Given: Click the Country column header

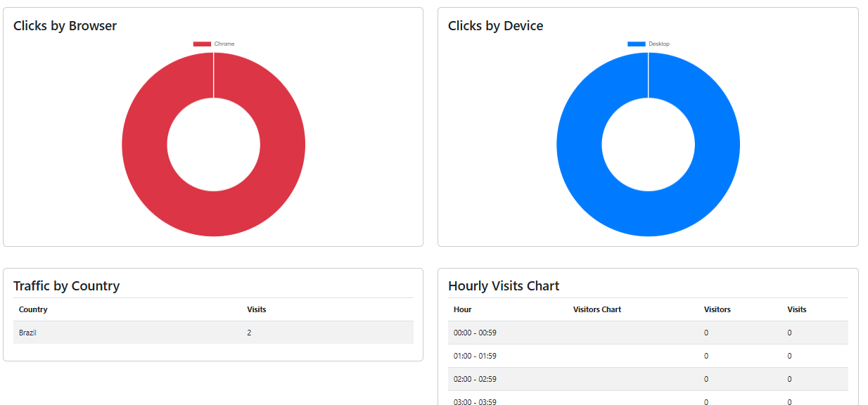Looking at the screenshot, I should [x=33, y=309].
